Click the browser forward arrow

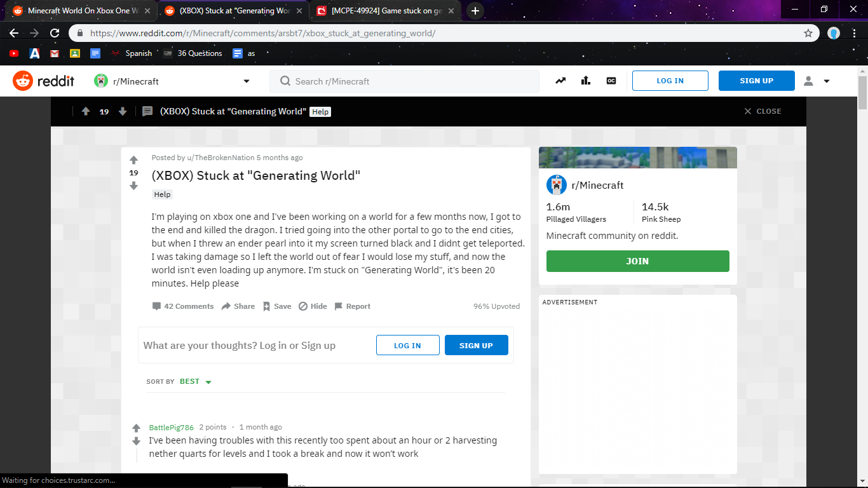point(34,33)
